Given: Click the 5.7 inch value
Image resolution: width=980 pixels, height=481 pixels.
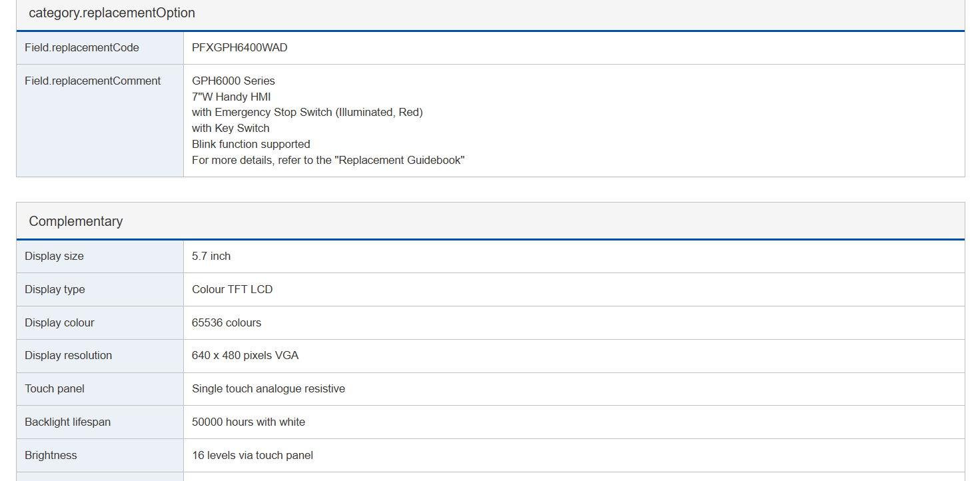Looking at the screenshot, I should (x=211, y=256).
